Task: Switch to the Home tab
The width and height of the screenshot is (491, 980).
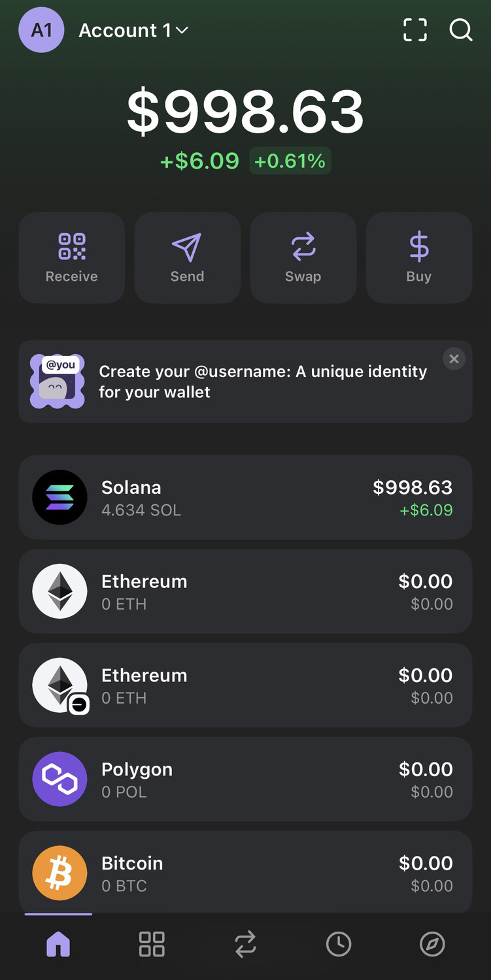Action: point(58,944)
